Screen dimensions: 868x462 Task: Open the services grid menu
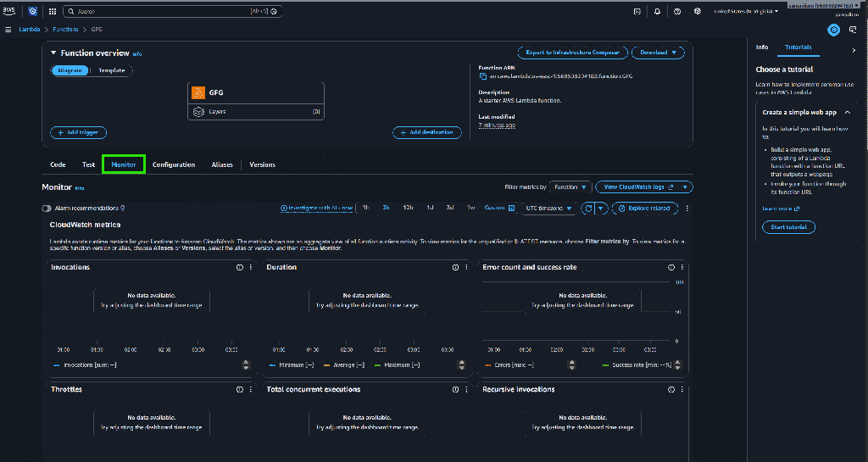(x=53, y=11)
